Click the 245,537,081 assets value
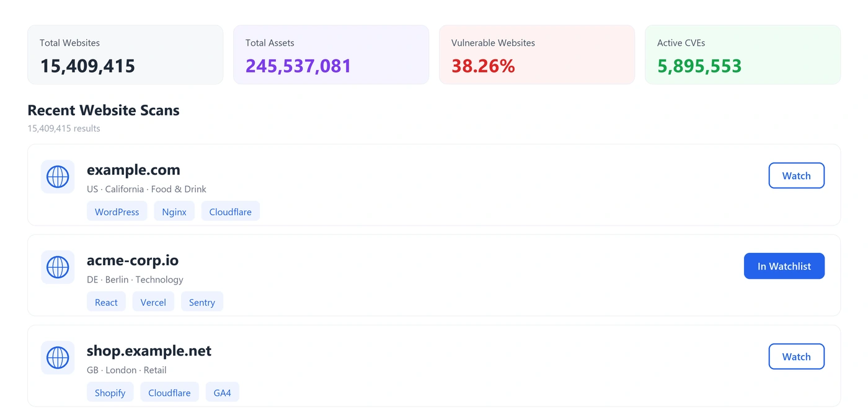This screenshot has height=409, width=868. [298, 66]
